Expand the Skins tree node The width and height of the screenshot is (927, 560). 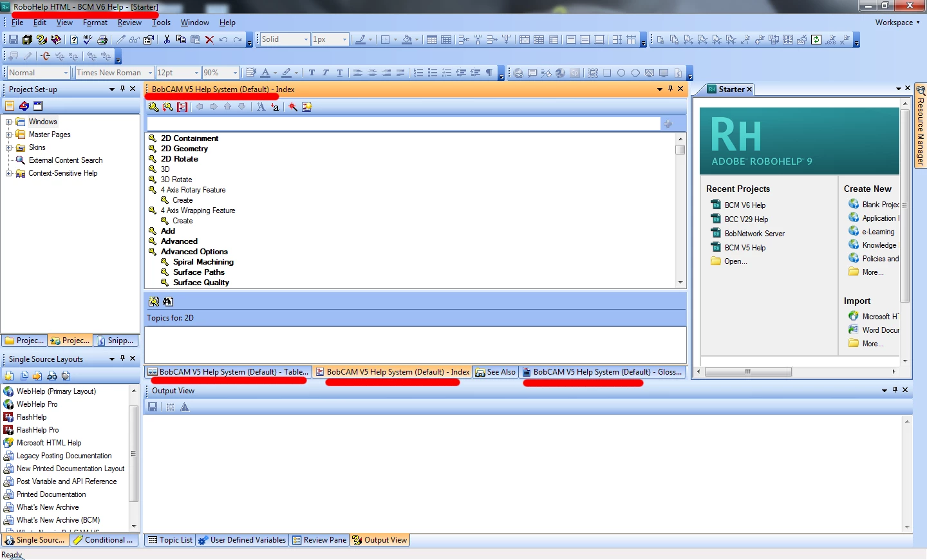9,147
